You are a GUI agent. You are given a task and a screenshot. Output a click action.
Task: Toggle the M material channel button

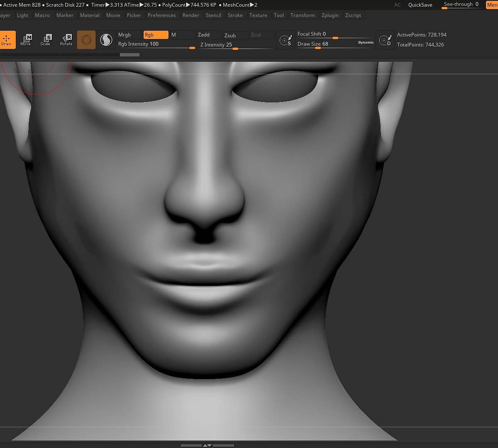tap(182, 35)
